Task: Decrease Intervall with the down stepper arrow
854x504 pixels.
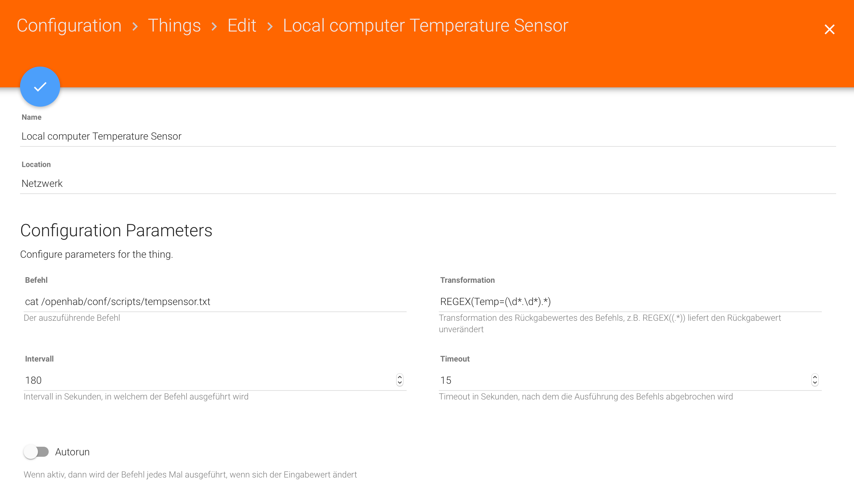Action: pyautogui.click(x=400, y=383)
